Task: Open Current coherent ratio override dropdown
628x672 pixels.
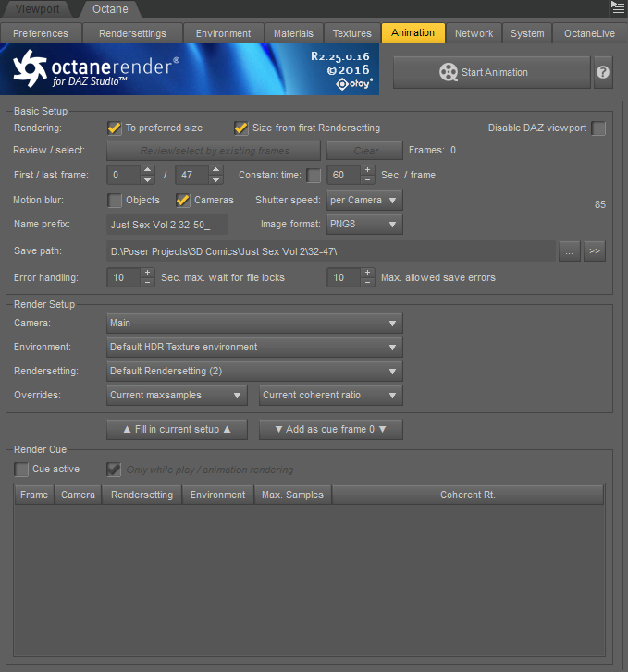Action: coord(331,395)
